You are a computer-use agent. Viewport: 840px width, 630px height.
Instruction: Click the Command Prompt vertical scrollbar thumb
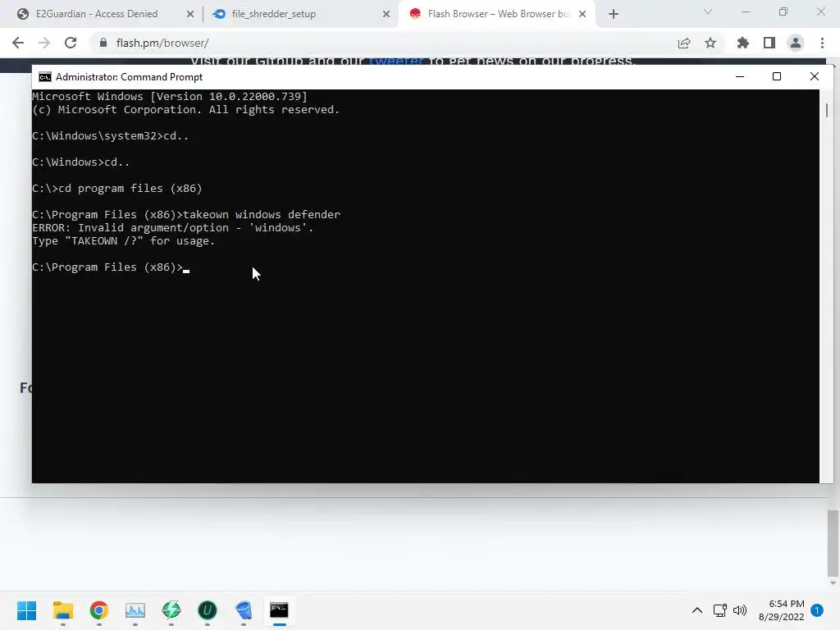pos(827,111)
